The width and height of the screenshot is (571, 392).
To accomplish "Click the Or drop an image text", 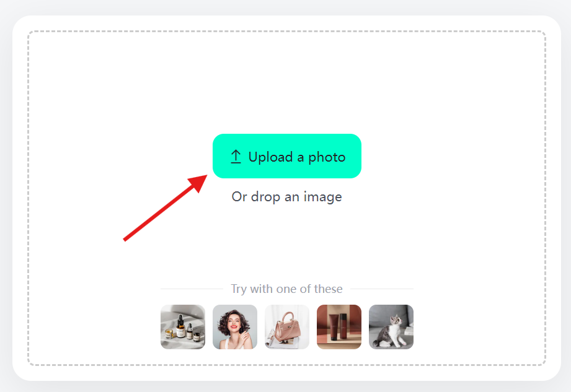I will click(x=286, y=197).
